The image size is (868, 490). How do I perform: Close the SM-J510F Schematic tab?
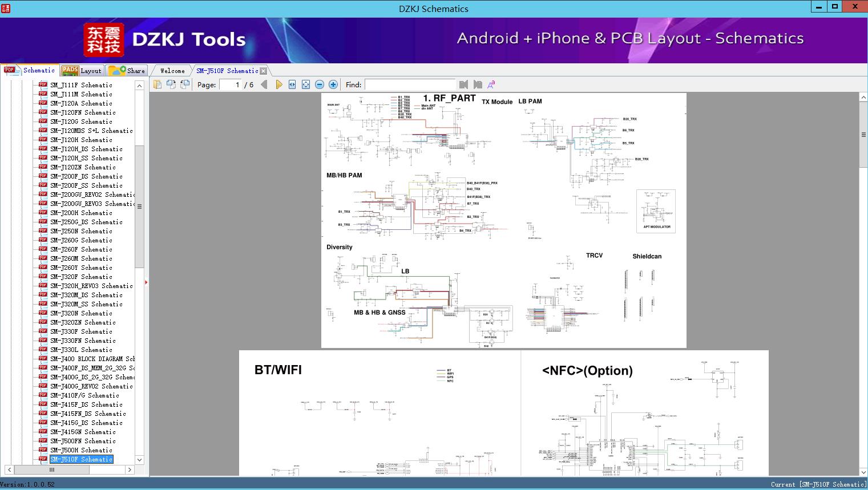click(x=263, y=71)
